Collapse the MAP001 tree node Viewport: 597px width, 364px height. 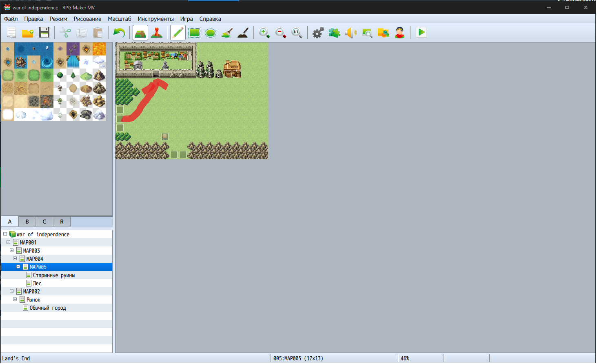click(x=8, y=242)
